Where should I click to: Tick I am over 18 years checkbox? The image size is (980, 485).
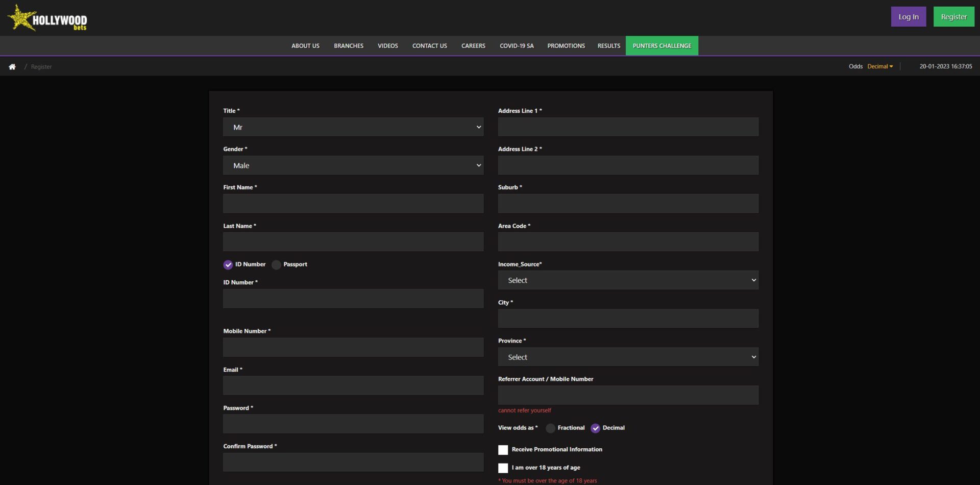pyautogui.click(x=503, y=468)
